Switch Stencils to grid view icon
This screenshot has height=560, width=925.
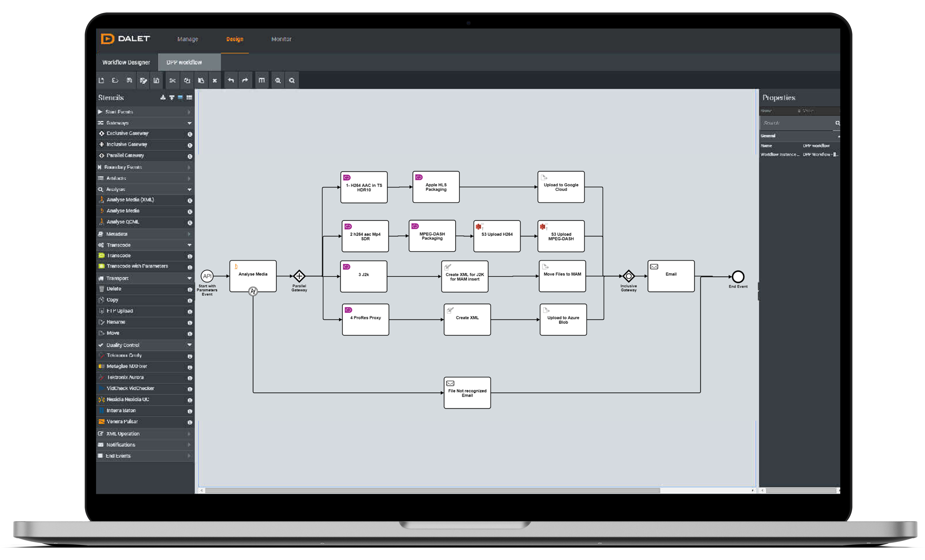tap(189, 98)
